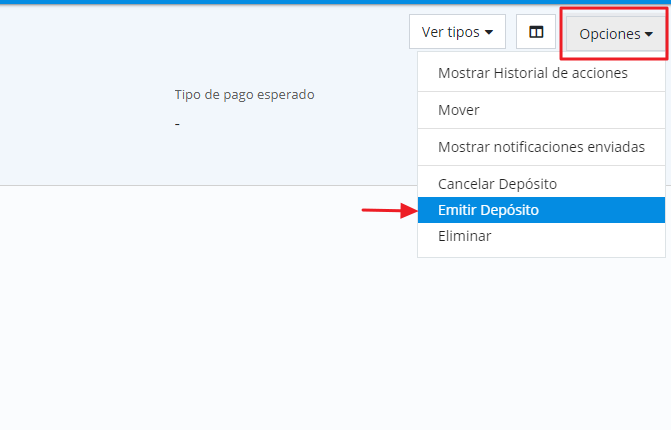Screen dimensions: 671x430
Task: Click the divider line above Cancelar Depósito
Action: point(541,166)
